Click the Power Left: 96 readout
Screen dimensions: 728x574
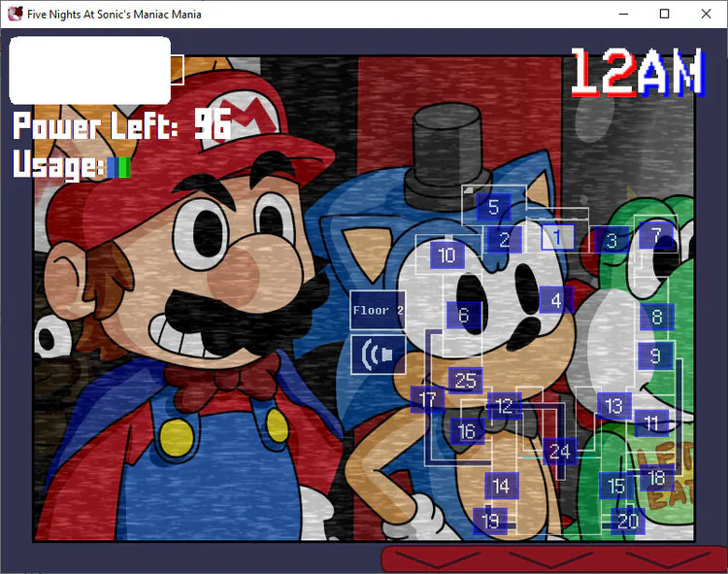click(x=122, y=124)
